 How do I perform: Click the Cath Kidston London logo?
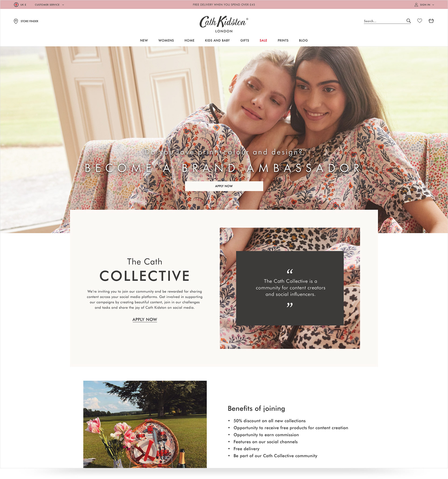[224, 24]
